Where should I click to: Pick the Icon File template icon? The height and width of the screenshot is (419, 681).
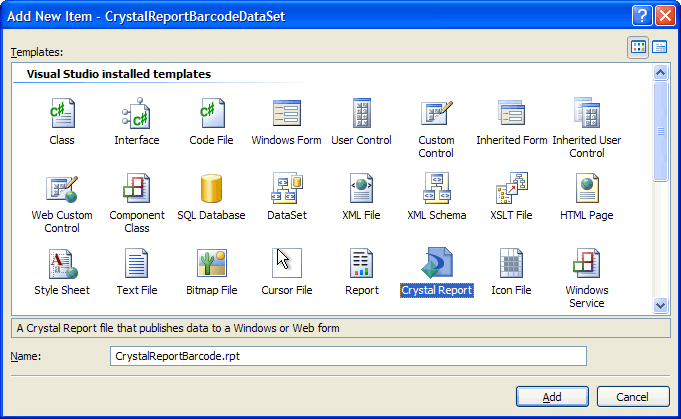pyautogui.click(x=511, y=264)
